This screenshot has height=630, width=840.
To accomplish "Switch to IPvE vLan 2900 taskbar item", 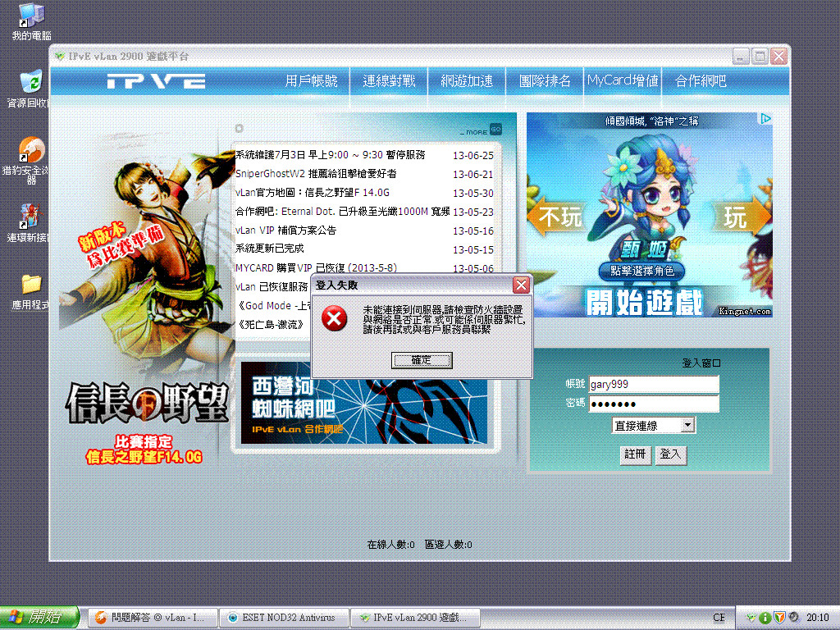I will pyautogui.click(x=415, y=618).
